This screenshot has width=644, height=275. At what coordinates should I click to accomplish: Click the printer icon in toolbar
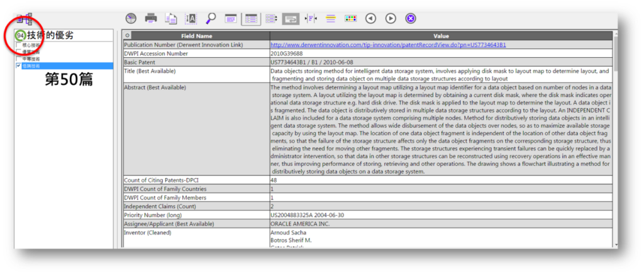tap(151, 18)
